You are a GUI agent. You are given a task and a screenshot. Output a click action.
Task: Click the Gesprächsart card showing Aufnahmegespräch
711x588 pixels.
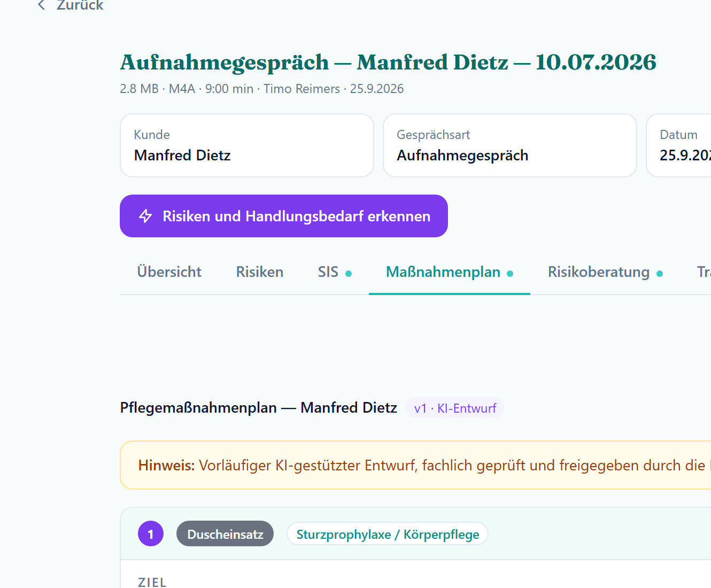pyautogui.click(x=510, y=145)
